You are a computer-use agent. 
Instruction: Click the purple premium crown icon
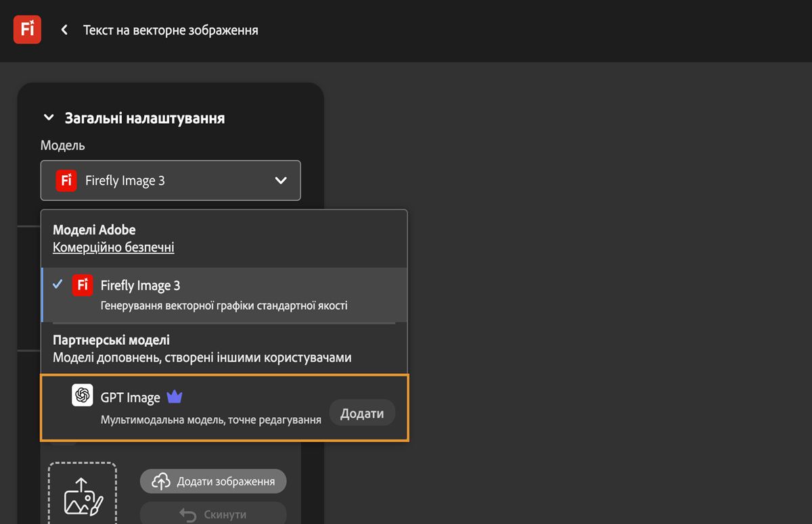tap(175, 397)
